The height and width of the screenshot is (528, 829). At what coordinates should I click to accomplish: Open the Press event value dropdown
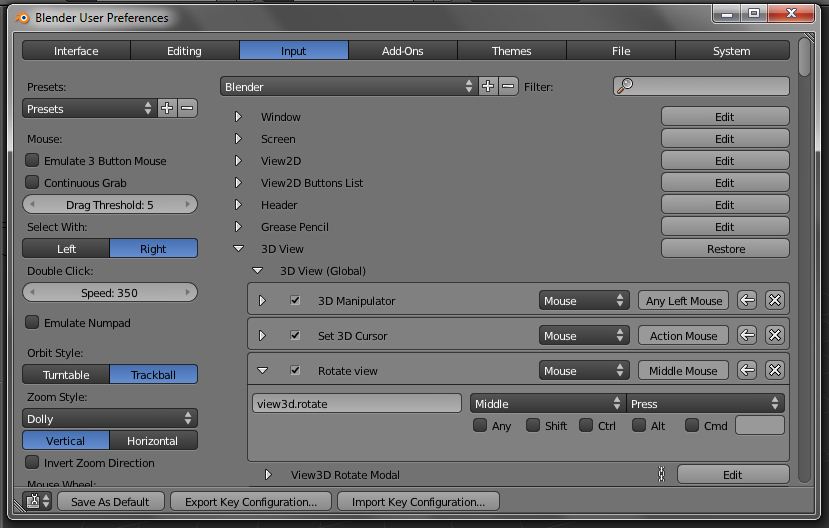(x=705, y=403)
